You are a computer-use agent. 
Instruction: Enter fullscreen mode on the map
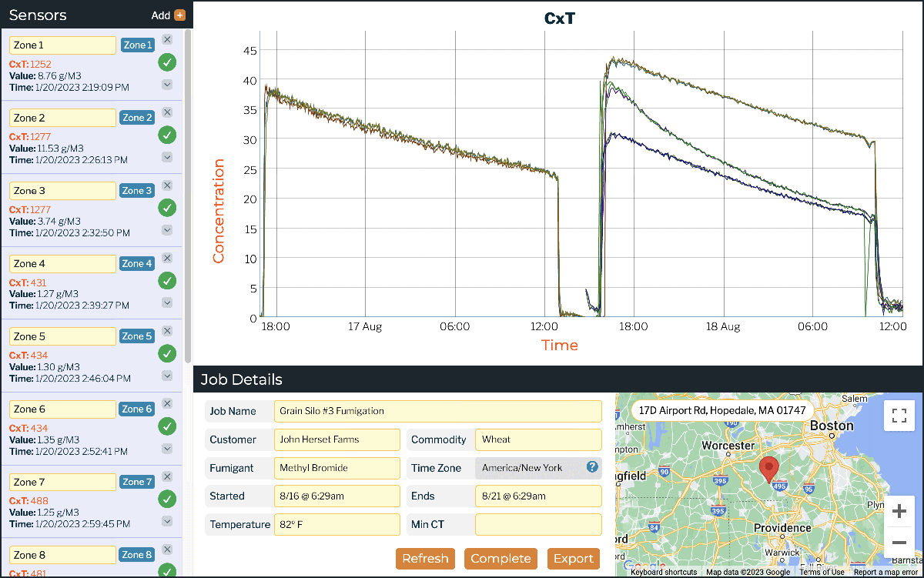click(899, 414)
